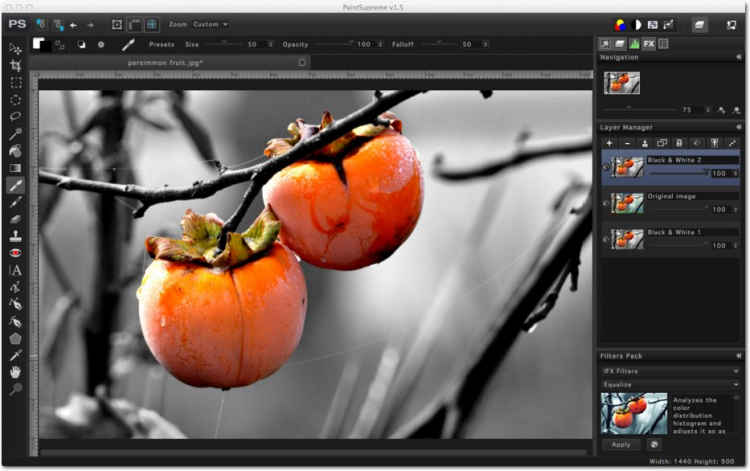The height and width of the screenshot is (471, 750).
Task: Open the Zoom Custom dropdown
Action: click(x=210, y=24)
